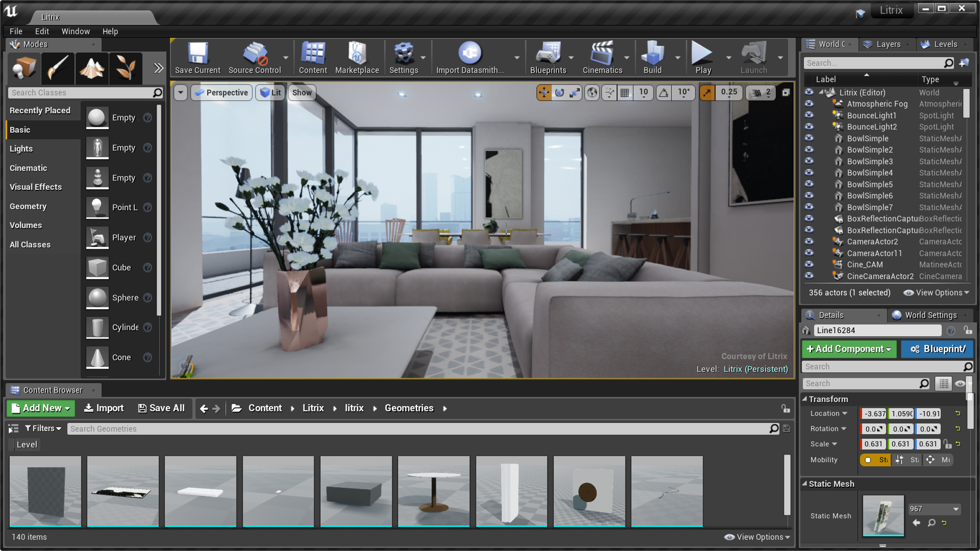Click the Save All button
This screenshot has height=551, width=980.
point(161,408)
